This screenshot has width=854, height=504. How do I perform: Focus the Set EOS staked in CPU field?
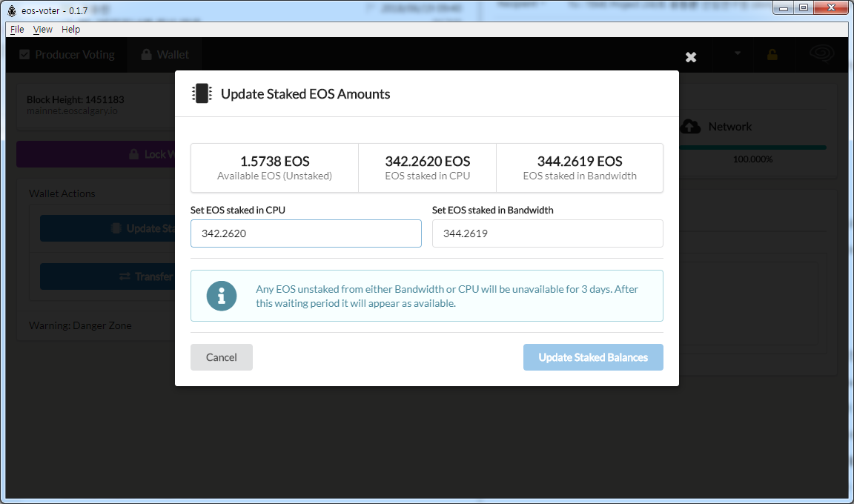306,233
